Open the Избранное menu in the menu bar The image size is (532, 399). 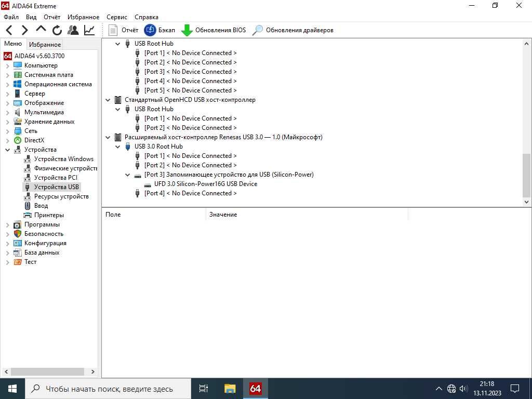(84, 17)
